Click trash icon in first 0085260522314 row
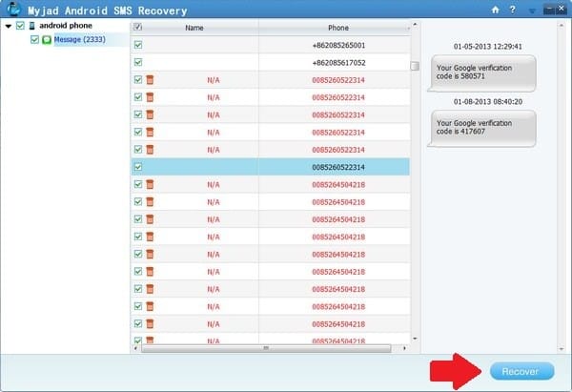 (x=150, y=79)
